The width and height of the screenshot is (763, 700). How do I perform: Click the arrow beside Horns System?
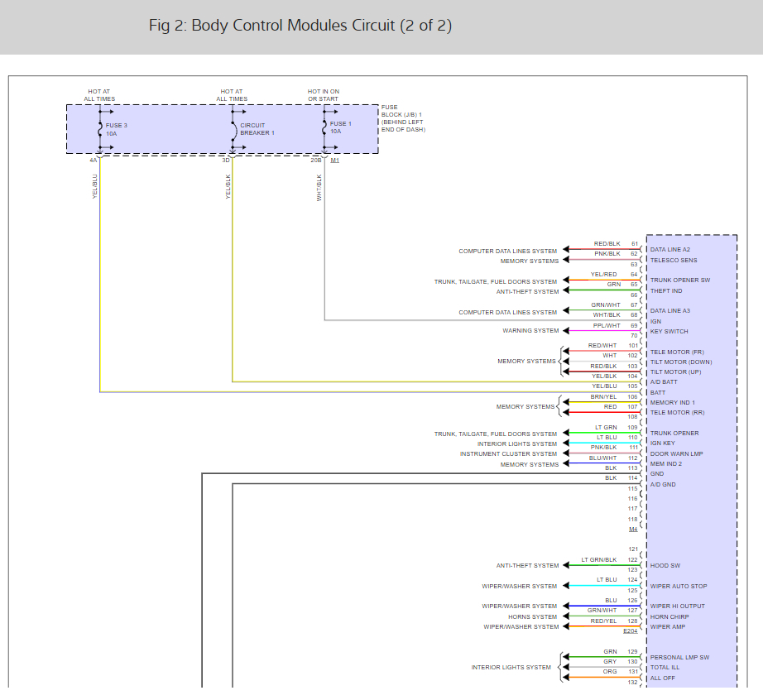(x=566, y=616)
